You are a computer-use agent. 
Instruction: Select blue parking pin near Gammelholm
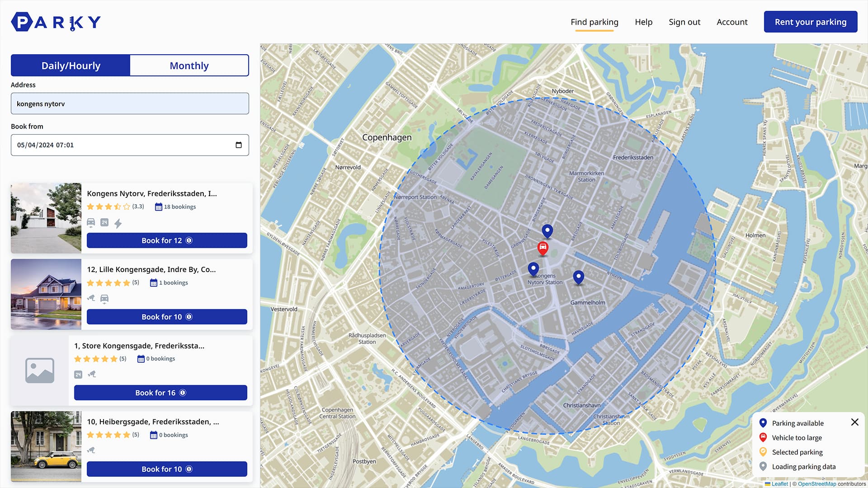pos(578,277)
